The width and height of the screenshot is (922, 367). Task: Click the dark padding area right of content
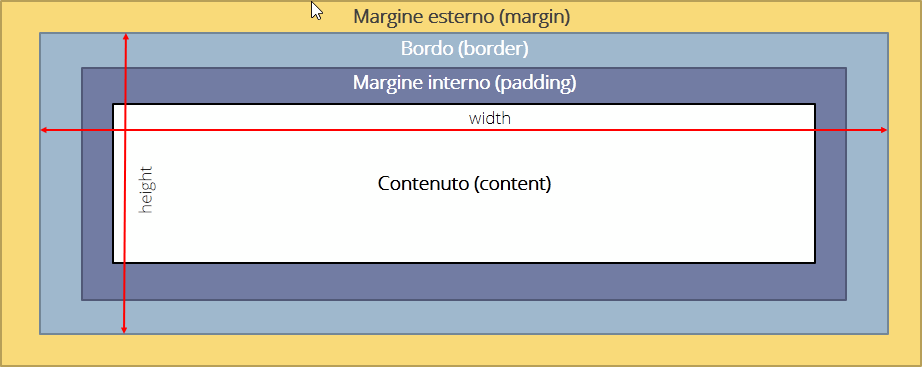830,194
